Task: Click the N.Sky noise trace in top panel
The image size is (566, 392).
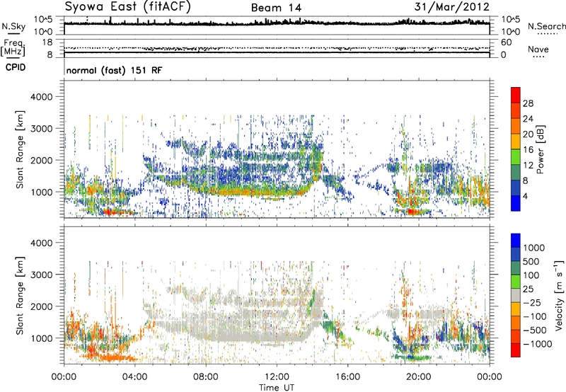Action: (277, 23)
